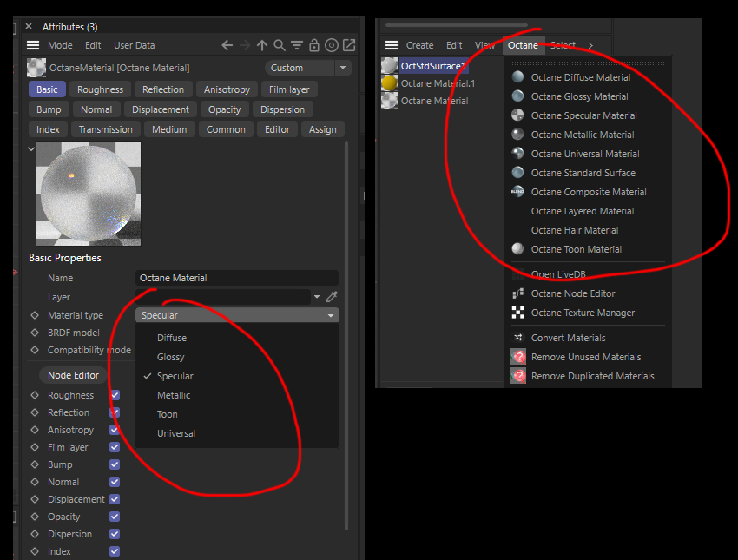Open the Create menu in Material Manager
This screenshot has height=560, width=738.
point(420,45)
